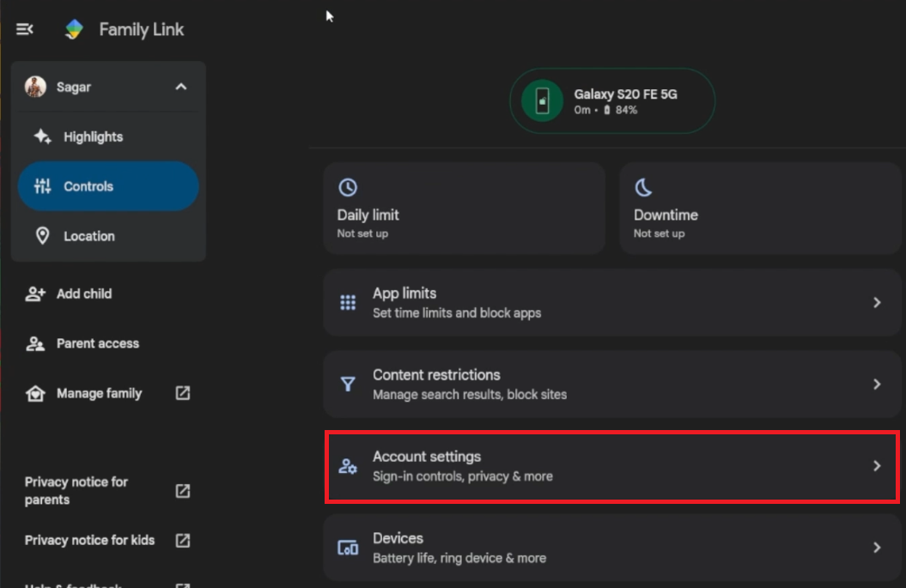The width and height of the screenshot is (906, 588).
Task: Click the Location pin icon
Action: tap(42, 236)
